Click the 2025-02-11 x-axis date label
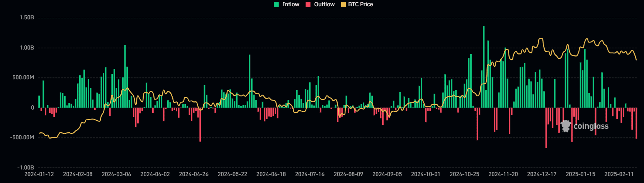Image resolution: width=644 pixels, height=183 pixels. (x=619, y=174)
